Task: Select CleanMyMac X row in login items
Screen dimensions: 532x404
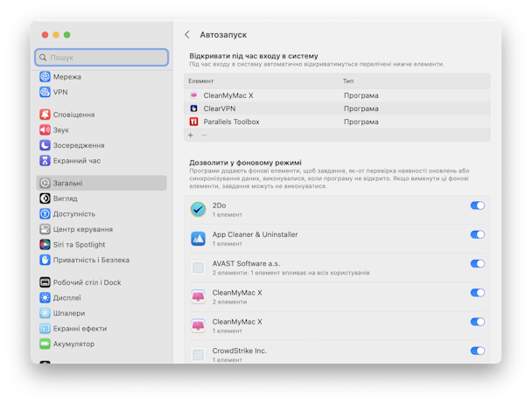Action: [x=337, y=95]
